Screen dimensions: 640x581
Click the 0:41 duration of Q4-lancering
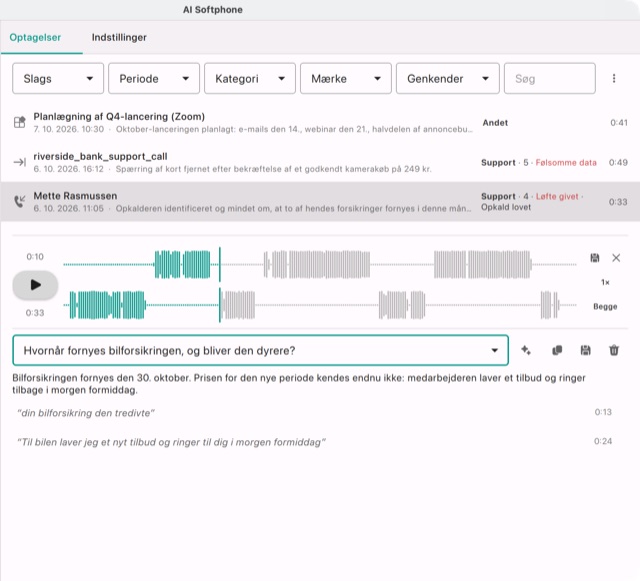[x=619, y=122]
